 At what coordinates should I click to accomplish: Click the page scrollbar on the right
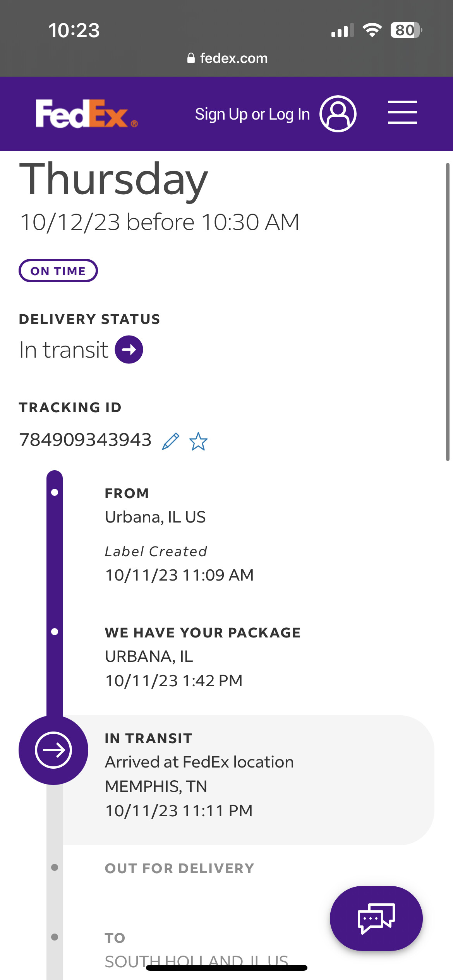[448, 312]
